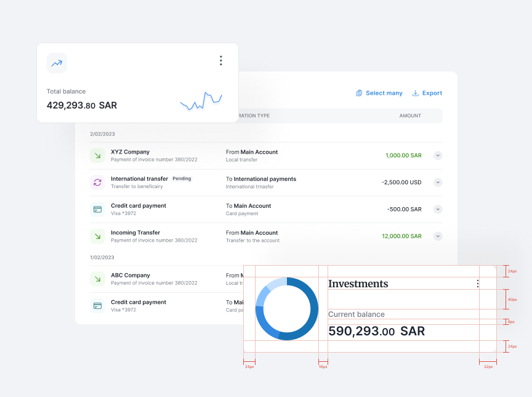
Task: Export the transactions list
Action: (427, 93)
